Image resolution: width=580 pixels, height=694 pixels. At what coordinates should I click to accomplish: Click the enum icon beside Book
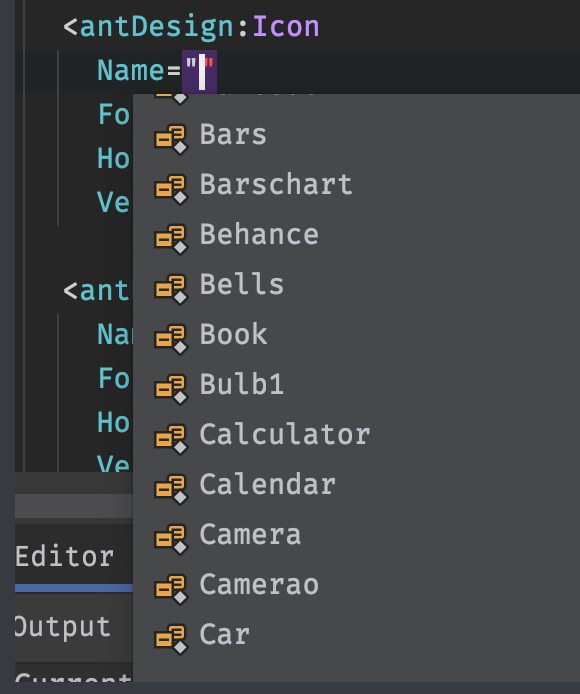(x=171, y=339)
